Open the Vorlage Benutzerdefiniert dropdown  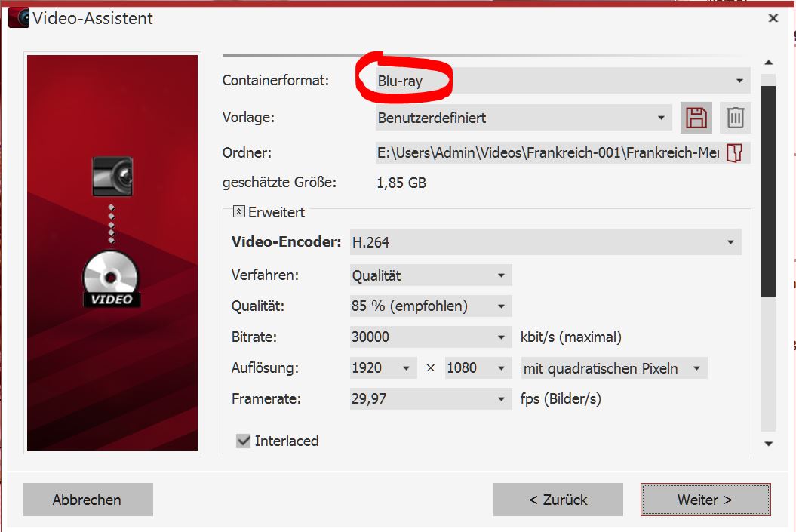pos(524,118)
